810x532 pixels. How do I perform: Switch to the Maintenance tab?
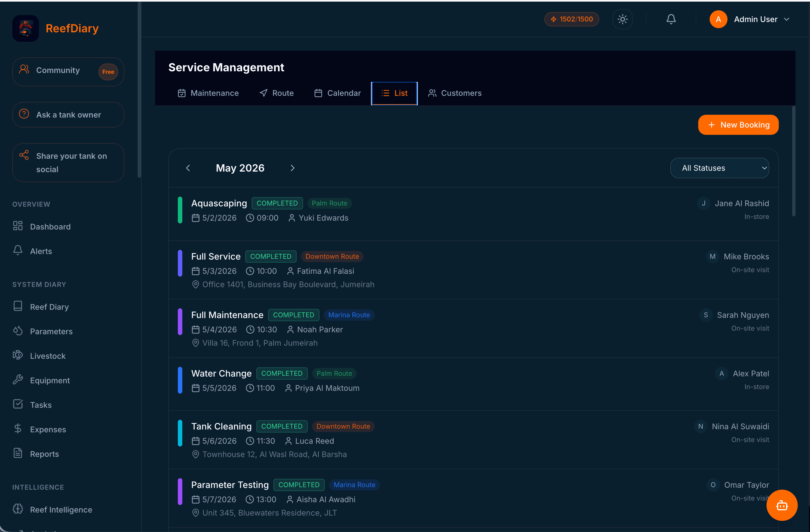[208, 93]
